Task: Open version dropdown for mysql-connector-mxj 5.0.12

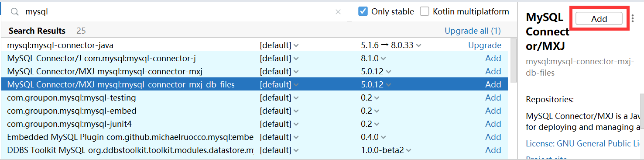Action: (x=376, y=71)
